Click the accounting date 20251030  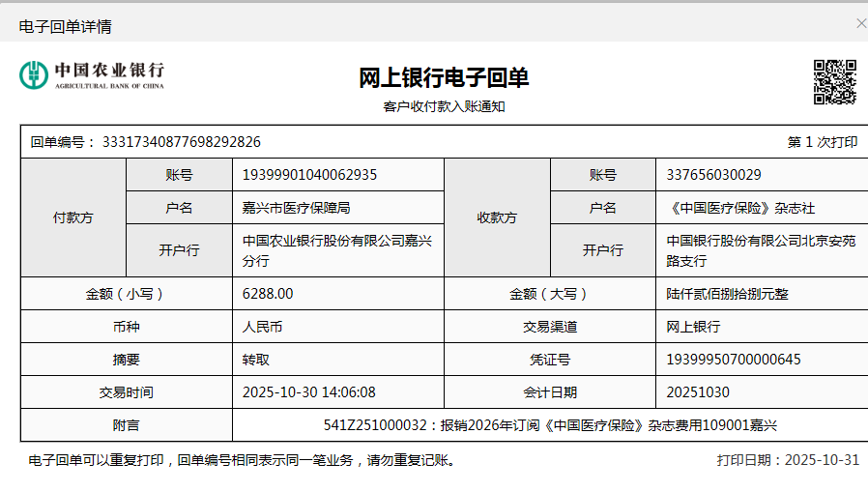tap(698, 392)
